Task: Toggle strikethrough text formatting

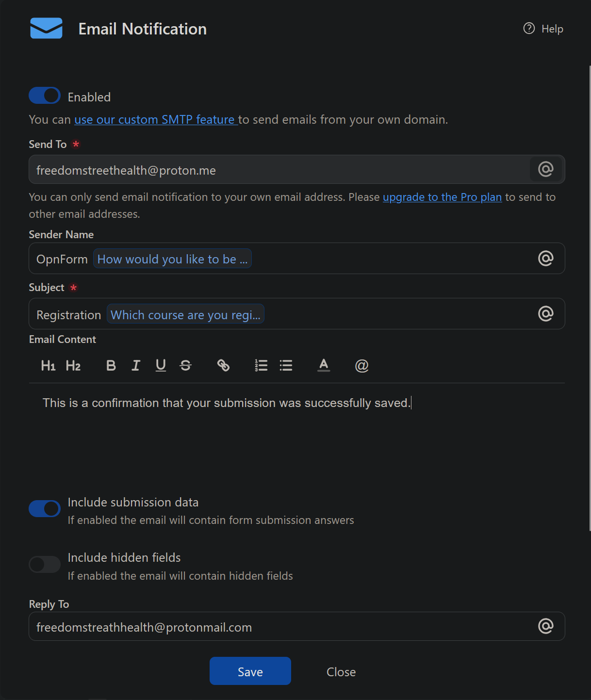Action: 185,365
